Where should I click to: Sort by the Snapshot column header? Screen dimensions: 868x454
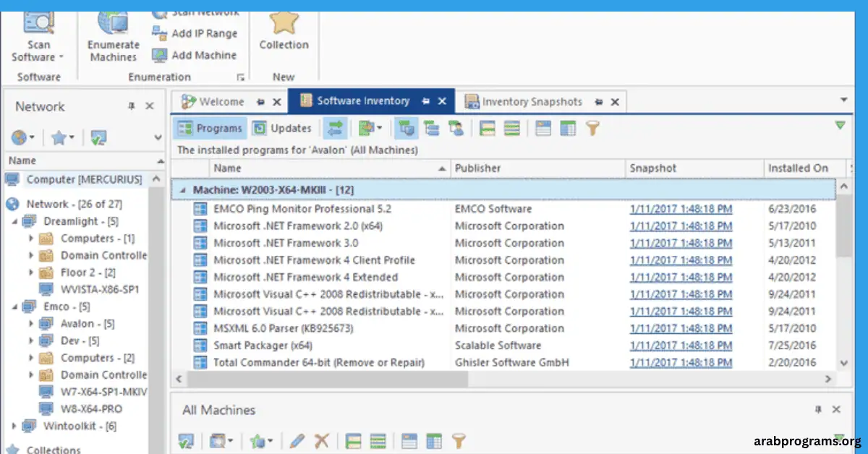(694, 168)
